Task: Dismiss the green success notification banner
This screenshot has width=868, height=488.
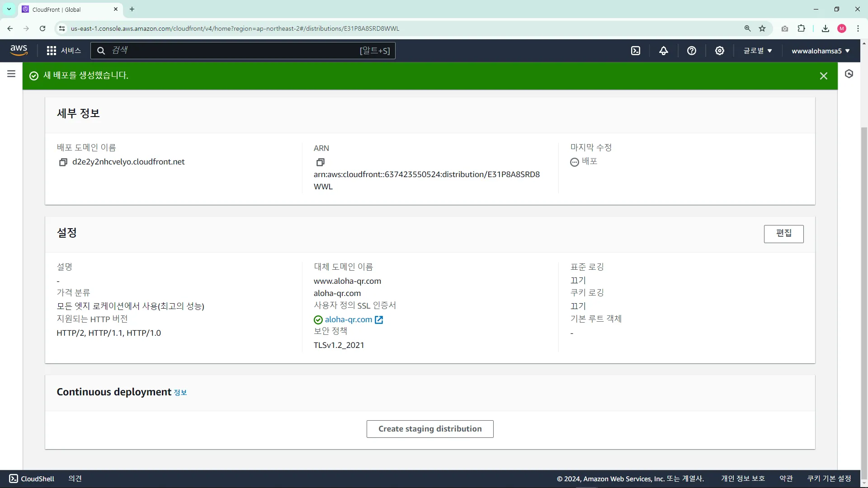Action: (823, 76)
